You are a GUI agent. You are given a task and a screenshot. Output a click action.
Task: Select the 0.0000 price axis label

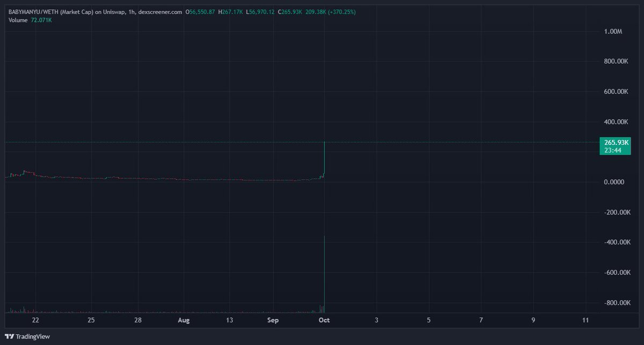(x=613, y=182)
